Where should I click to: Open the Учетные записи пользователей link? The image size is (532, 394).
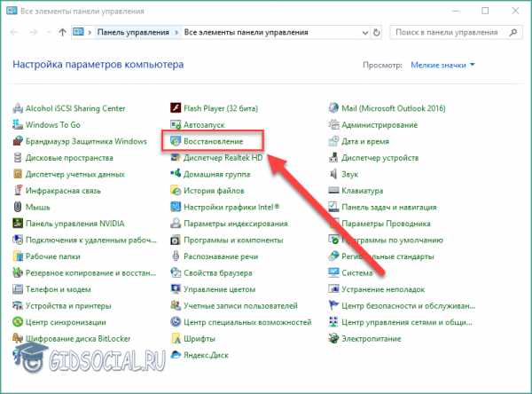click(x=240, y=306)
